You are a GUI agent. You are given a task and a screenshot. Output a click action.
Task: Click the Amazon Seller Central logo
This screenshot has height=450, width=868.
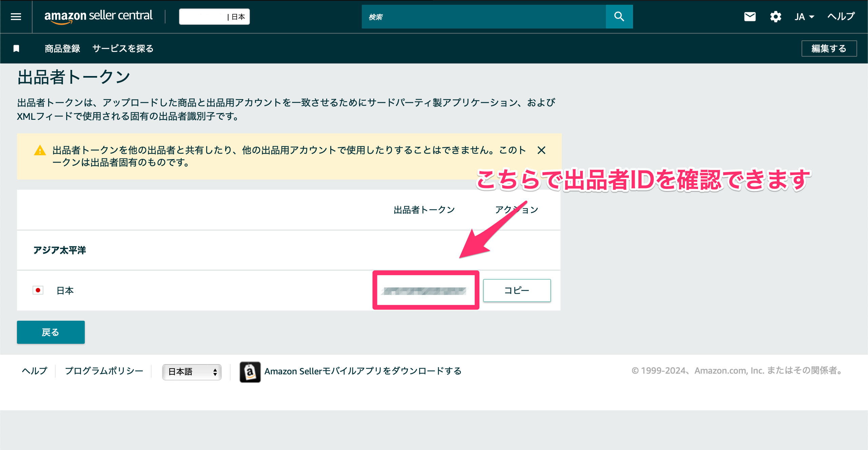[x=98, y=16]
